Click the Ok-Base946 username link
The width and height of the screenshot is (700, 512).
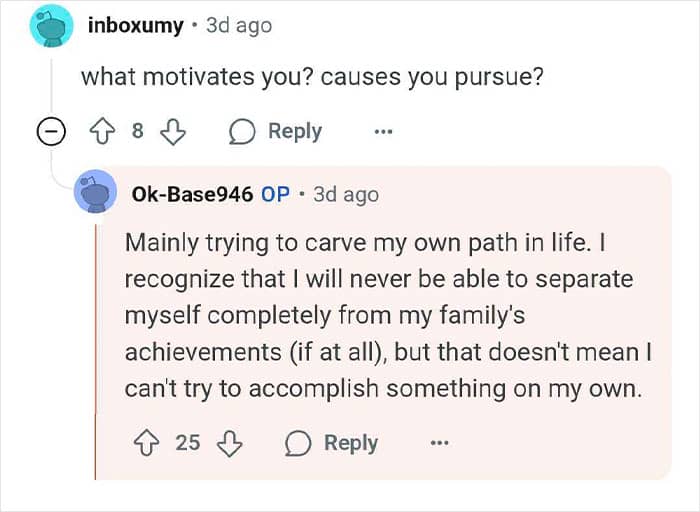pyautogui.click(x=192, y=194)
